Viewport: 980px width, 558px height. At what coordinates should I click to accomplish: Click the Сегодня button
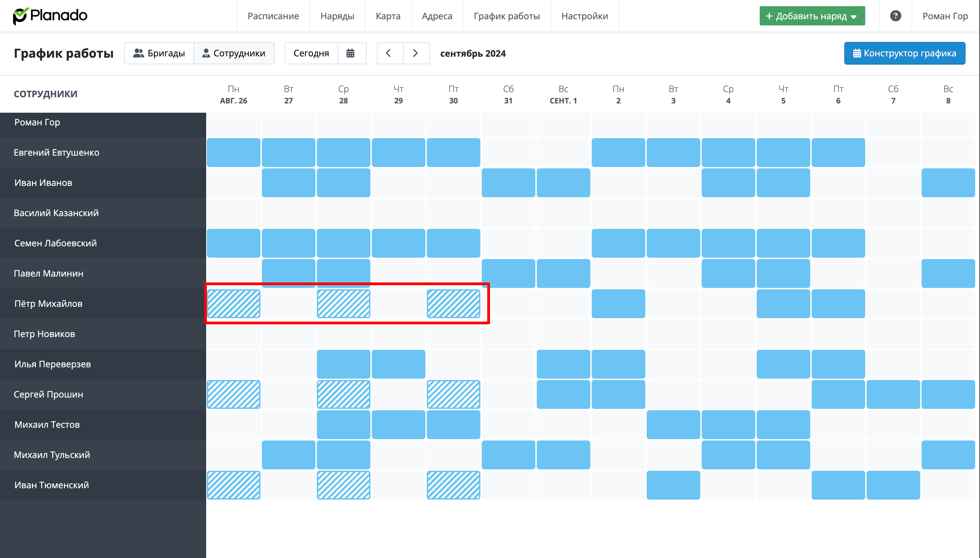click(311, 53)
